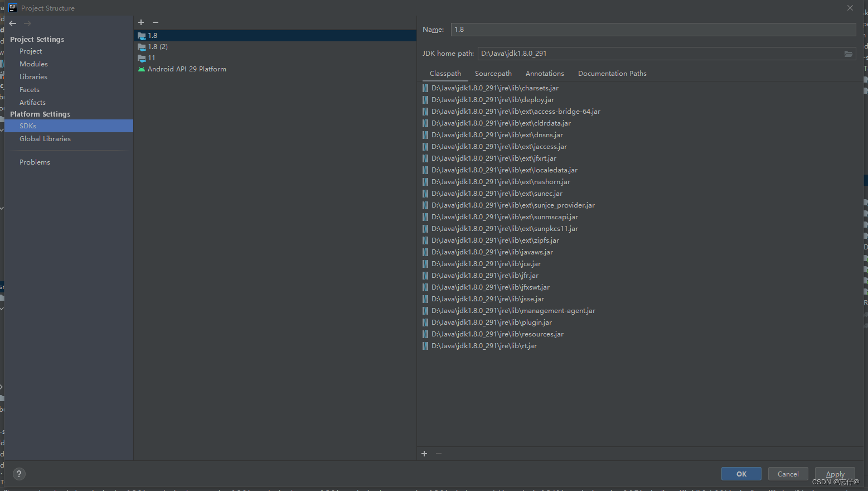The width and height of the screenshot is (868, 491).
Task: Click the Cancel button
Action: [x=788, y=473]
